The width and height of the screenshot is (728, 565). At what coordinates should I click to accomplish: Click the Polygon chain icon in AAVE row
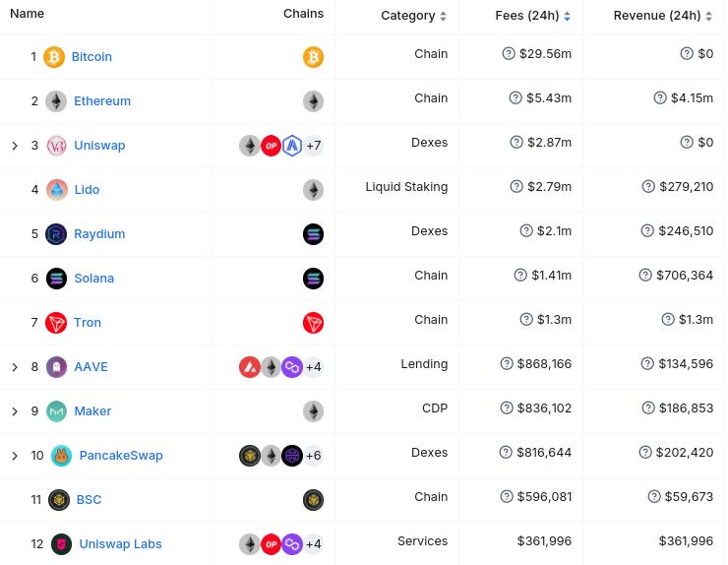coord(292,367)
